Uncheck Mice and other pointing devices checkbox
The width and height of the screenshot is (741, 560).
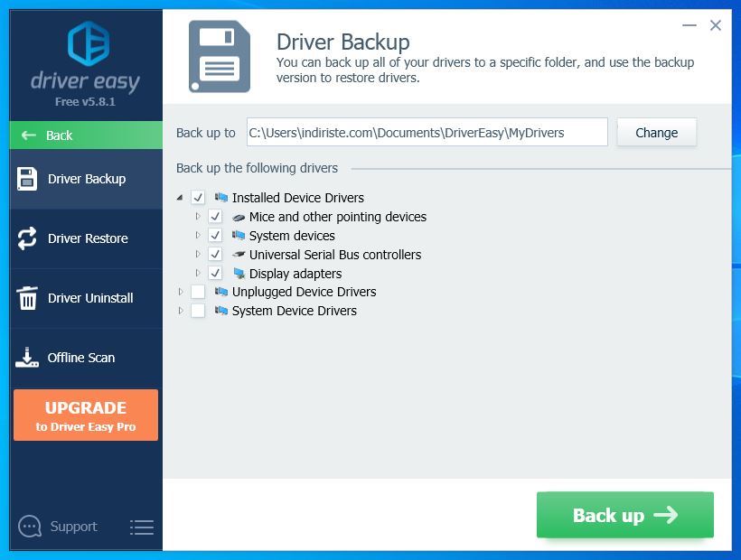click(x=215, y=216)
